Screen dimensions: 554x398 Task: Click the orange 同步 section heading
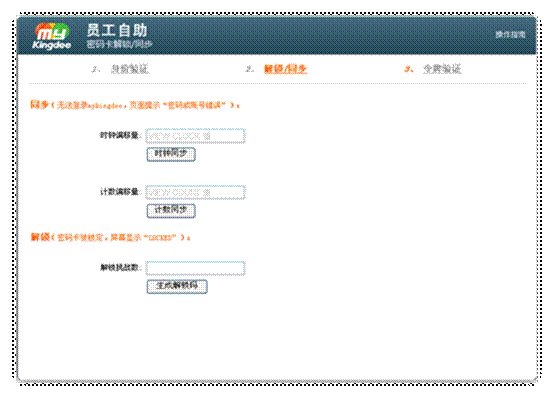[x=39, y=105]
